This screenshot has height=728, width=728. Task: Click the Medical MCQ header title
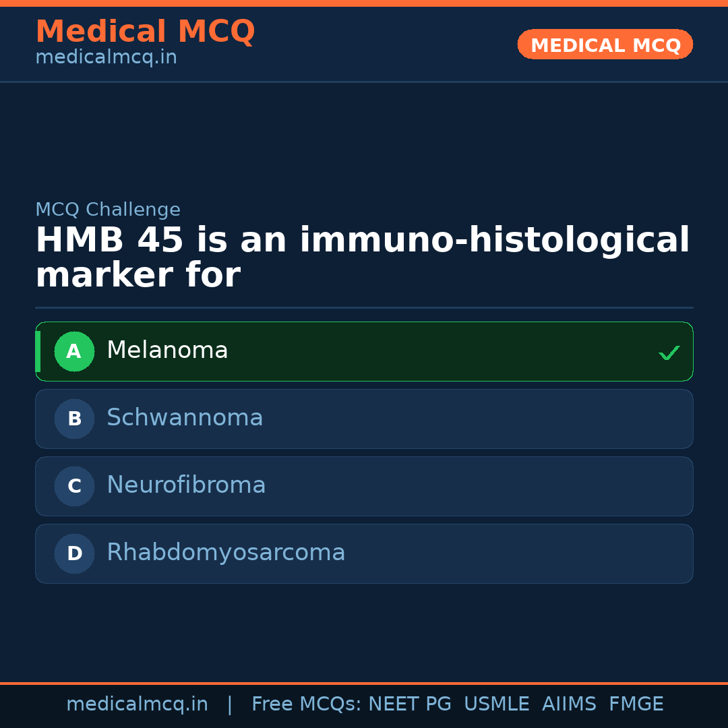coord(145,32)
